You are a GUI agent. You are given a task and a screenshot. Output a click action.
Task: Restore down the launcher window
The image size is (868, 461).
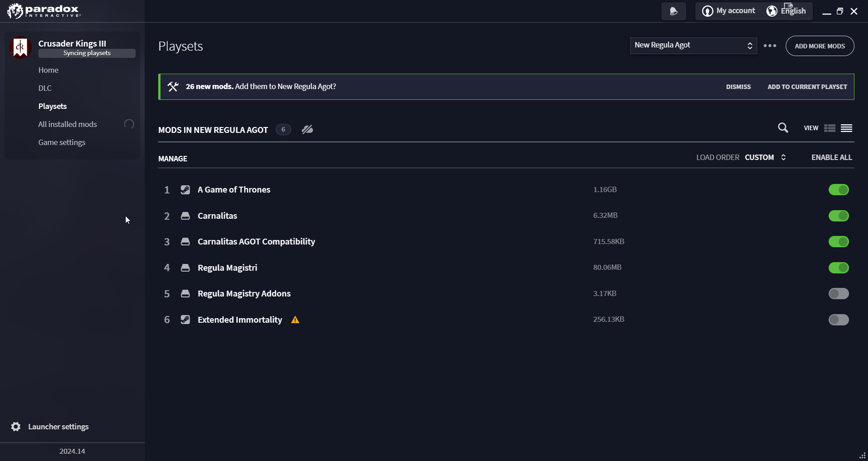[840, 11]
